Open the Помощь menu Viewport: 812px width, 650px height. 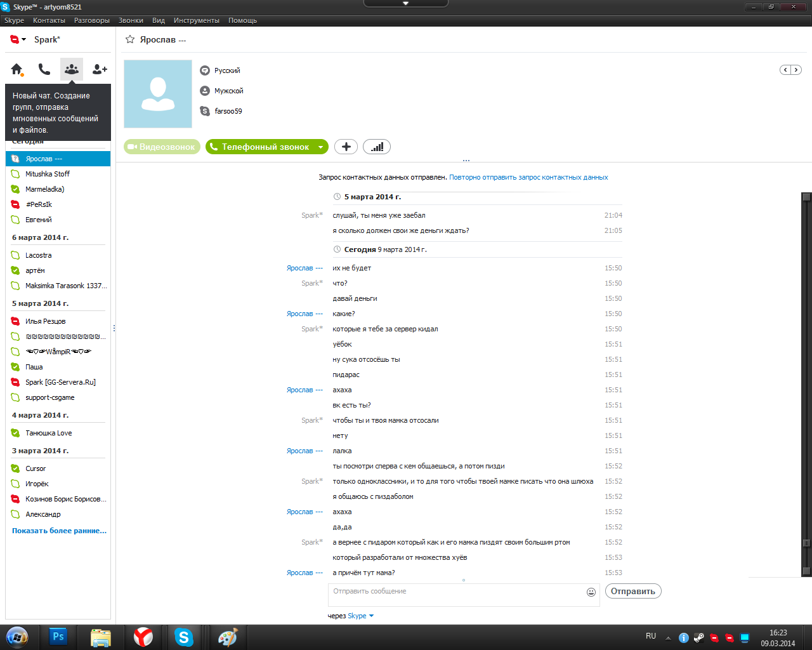242,20
